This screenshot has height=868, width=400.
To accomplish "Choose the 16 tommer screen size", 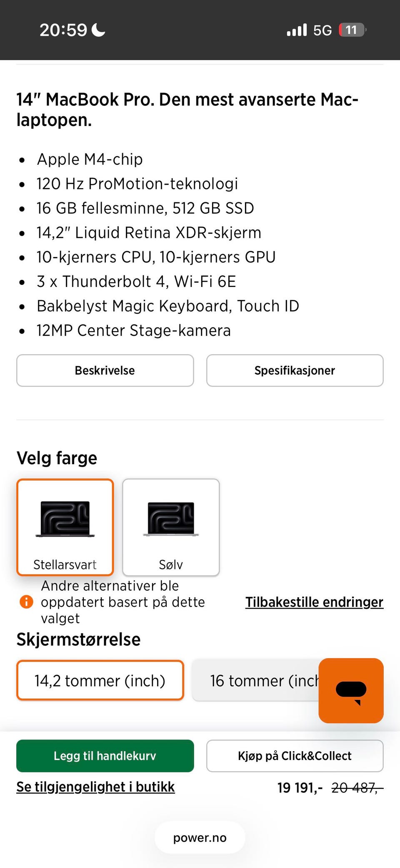I will 255,681.
